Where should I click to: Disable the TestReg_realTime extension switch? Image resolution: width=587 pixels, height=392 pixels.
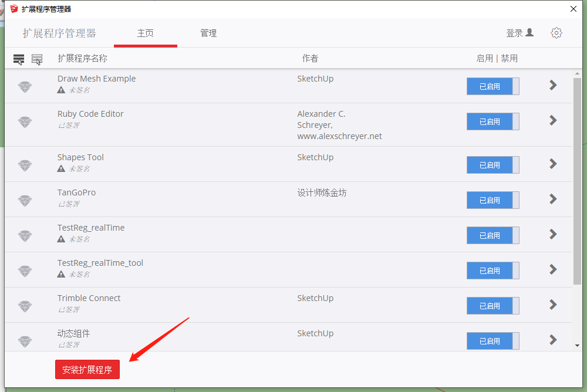pos(492,235)
